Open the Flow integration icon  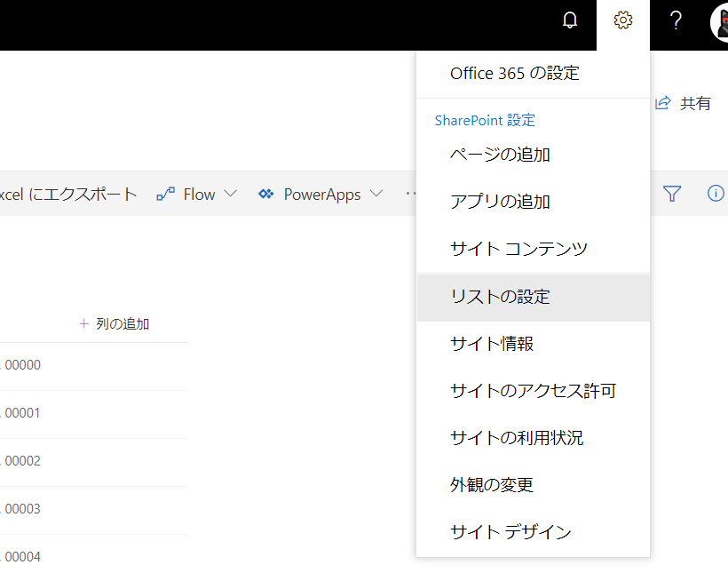tap(165, 194)
